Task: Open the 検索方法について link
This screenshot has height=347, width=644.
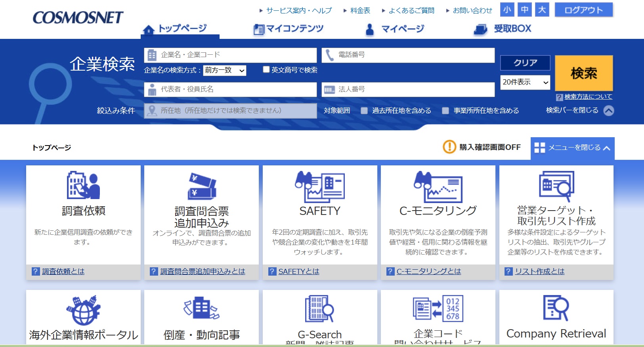Action: click(x=588, y=97)
